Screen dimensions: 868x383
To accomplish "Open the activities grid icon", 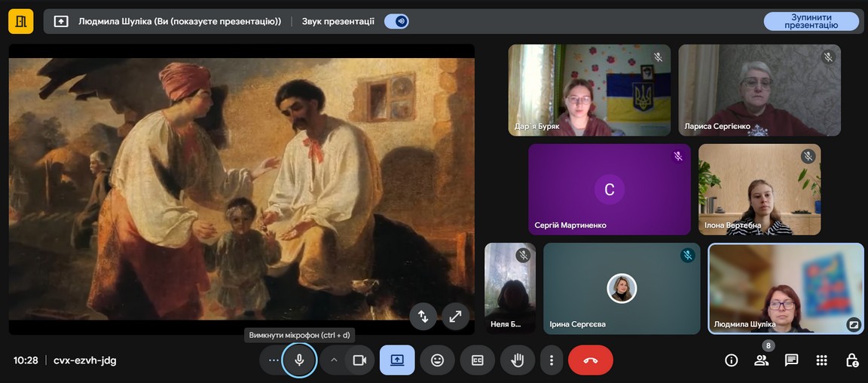I will (821, 360).
